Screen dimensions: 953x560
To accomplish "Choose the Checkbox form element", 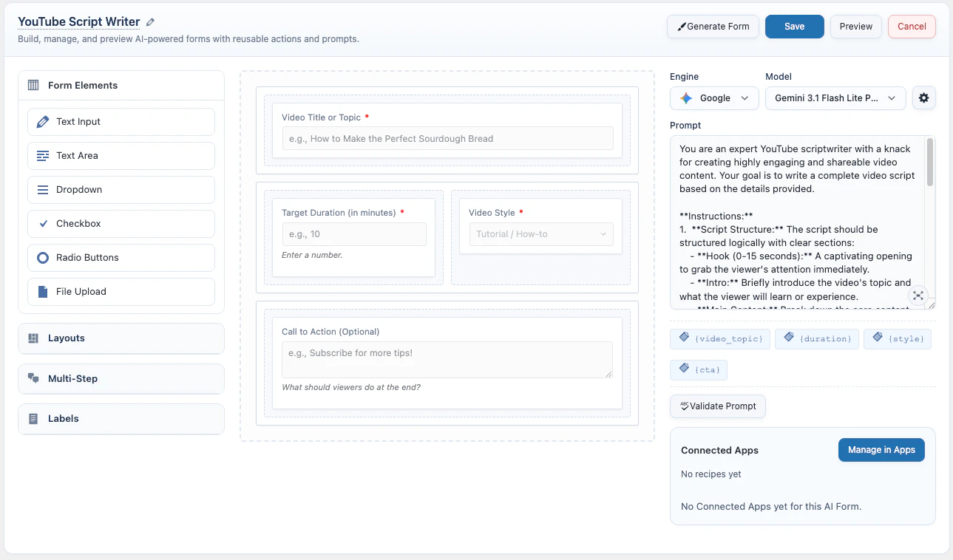I will tap(121, 223).
